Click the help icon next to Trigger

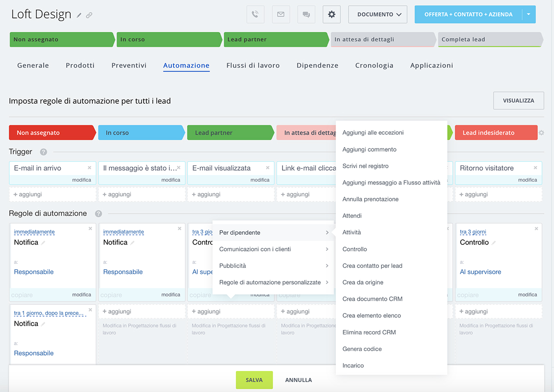pos(43,152)
